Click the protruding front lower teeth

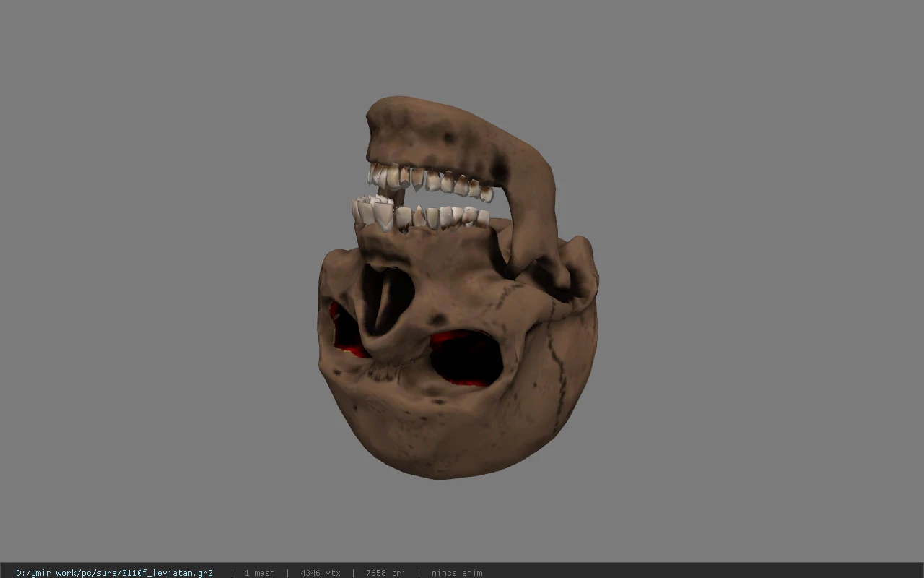click(372, 212)
